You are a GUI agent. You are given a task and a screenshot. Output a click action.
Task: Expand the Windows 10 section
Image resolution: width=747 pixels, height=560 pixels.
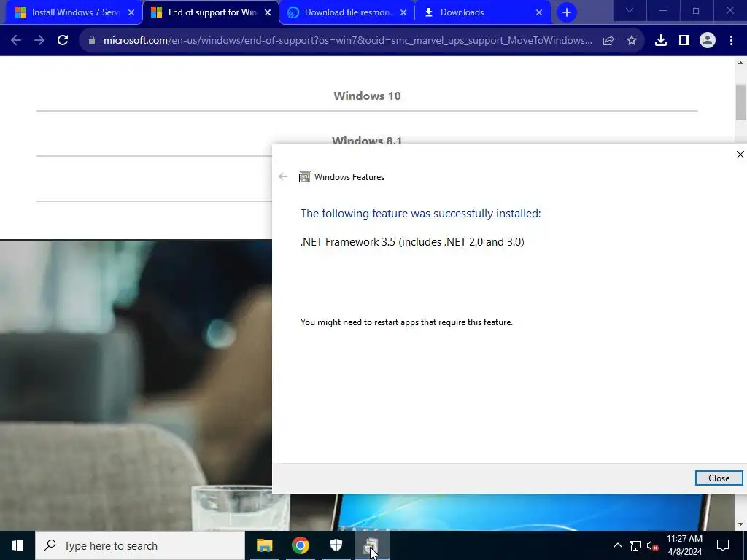click(367, 96)
